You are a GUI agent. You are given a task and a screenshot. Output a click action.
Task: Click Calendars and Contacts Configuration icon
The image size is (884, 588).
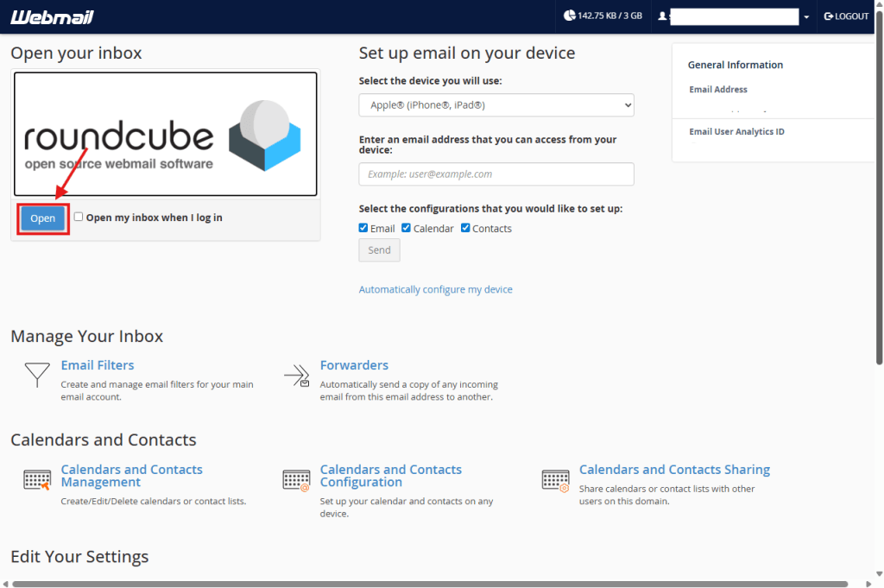(x=296, y=480)
